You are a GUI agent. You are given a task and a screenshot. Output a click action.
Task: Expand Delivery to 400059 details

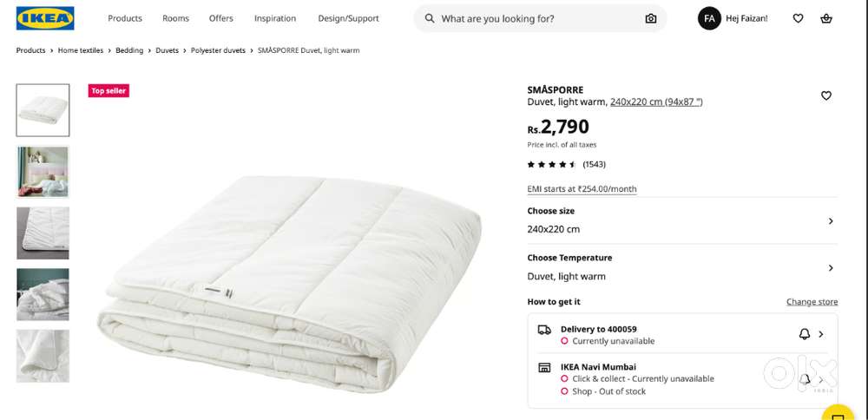pos(821,334)
